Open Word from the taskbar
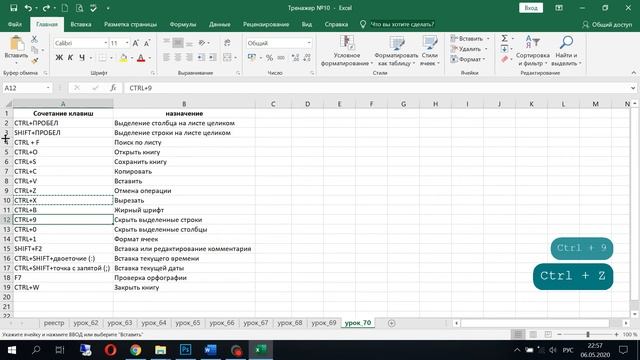Viewport: 640px width, 360px height. point(210,350)
